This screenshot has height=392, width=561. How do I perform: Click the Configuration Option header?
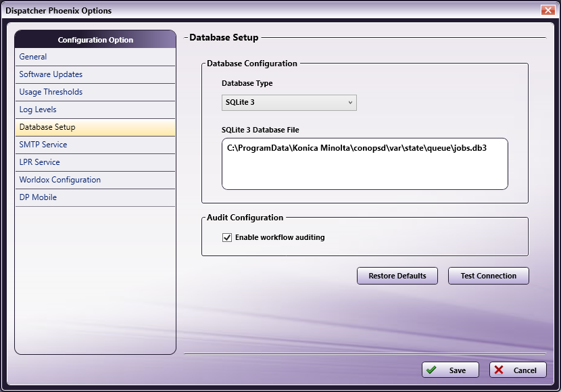click(95, 40)
